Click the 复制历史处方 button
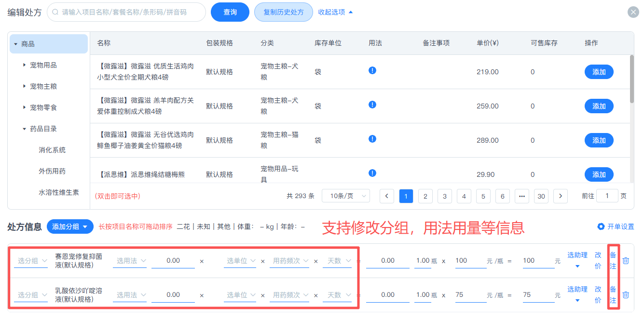 (284, 12)
